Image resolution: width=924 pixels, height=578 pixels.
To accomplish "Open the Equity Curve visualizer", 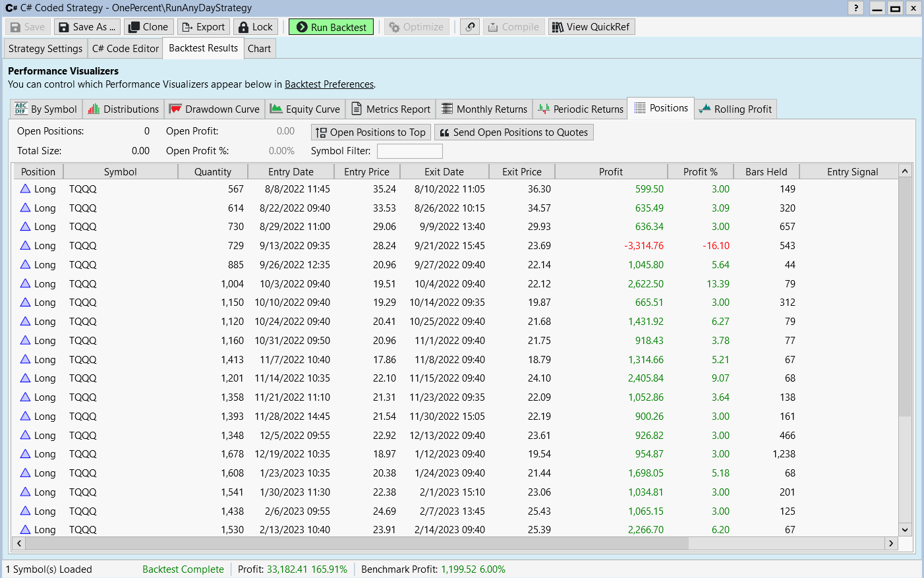I will [x=305, y=109].
